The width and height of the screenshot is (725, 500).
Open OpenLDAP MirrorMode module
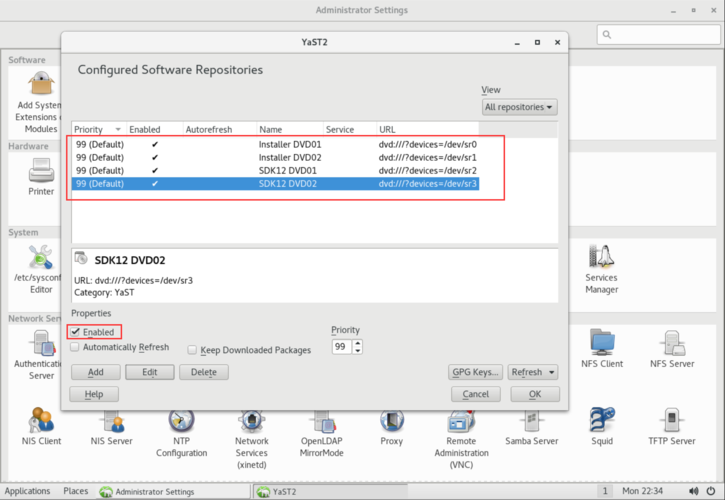click(x=322, y=422)
